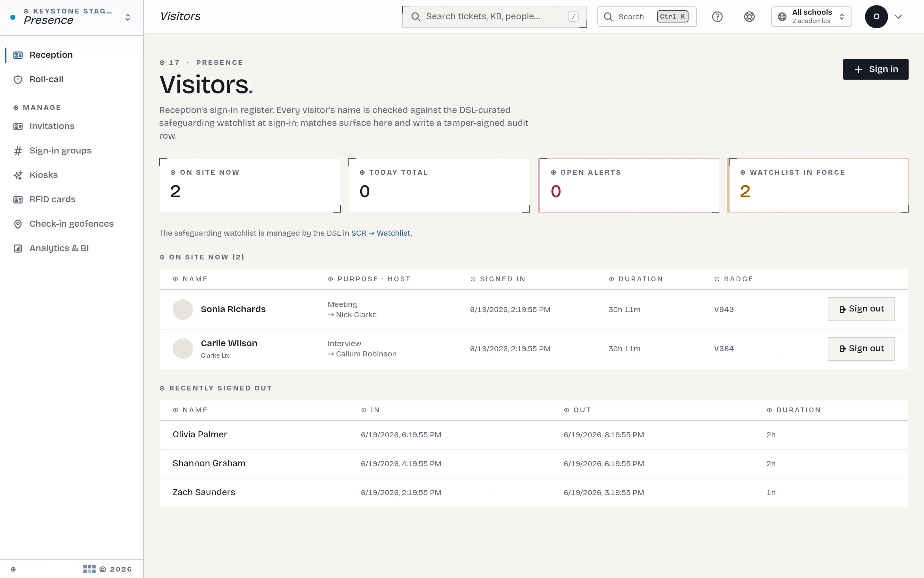Screen dimensions: 924x578
Task: Open Analytics & BI page
Action: pyautogui.click(x=72, y=248)
